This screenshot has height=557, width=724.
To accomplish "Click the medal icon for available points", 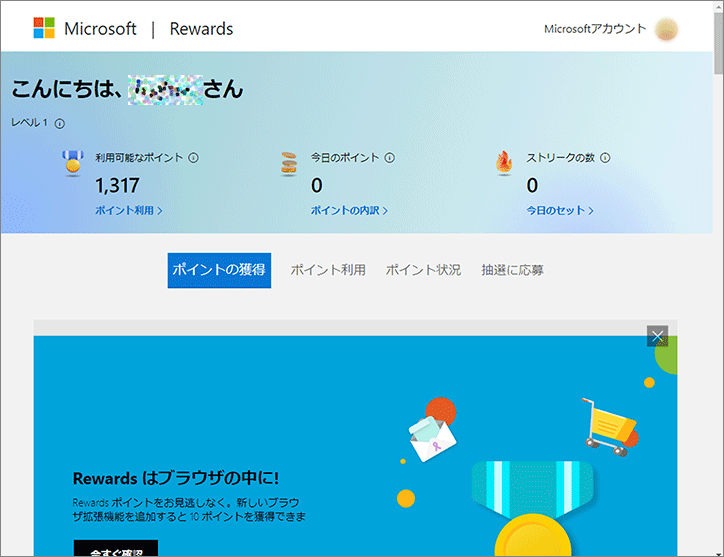I will pos(73,163).
